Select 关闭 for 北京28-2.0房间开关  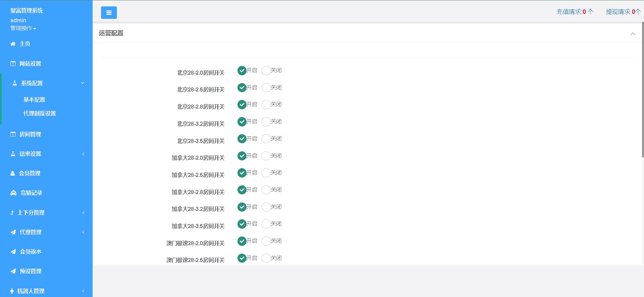[x=266, y=71]
